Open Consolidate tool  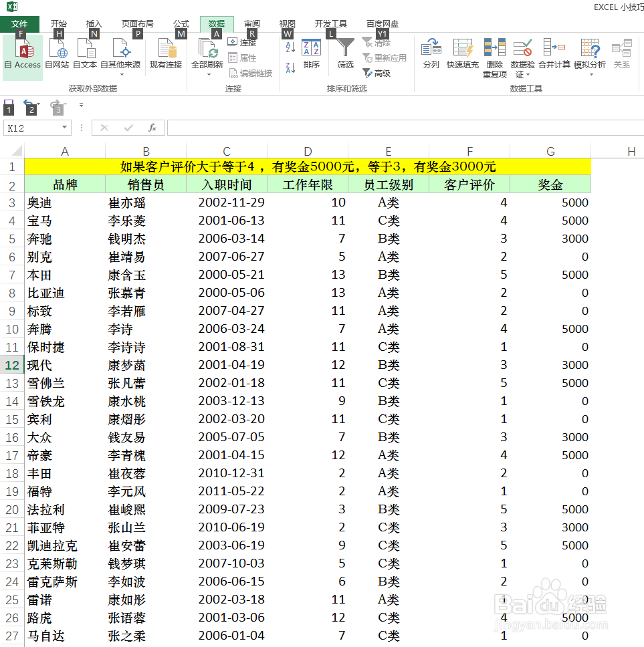554,53
